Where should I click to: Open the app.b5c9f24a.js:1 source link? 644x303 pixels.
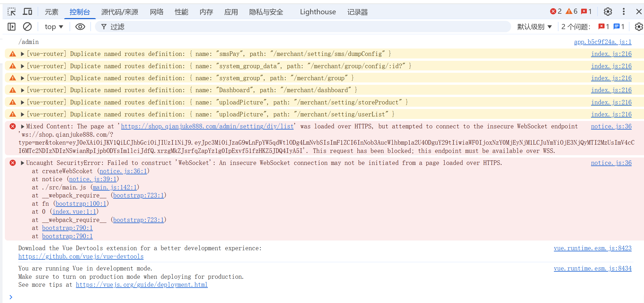click(602, 42)
